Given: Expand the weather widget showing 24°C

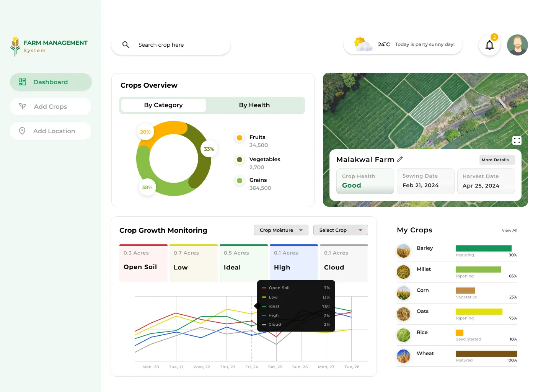Looking at the screenshot, I should tap(402, 44).
